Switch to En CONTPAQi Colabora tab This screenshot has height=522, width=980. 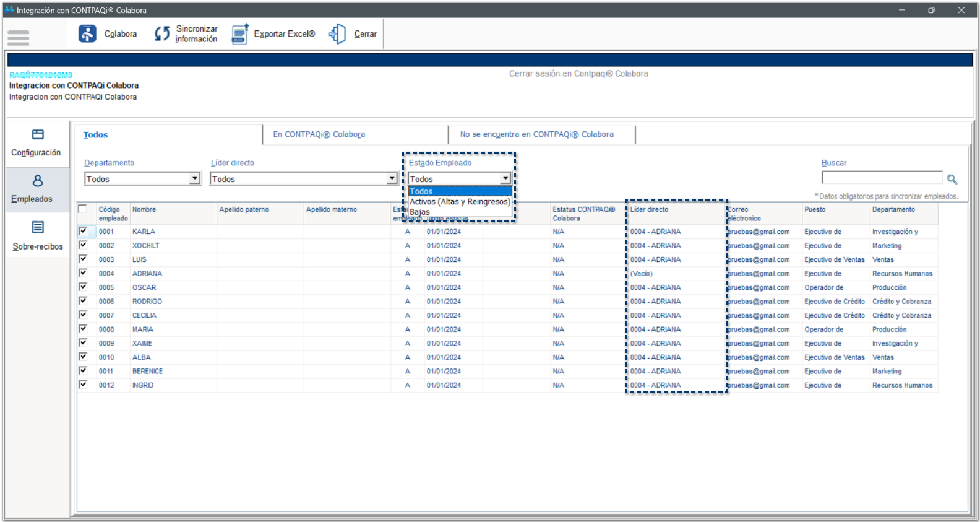coord(319,134)
